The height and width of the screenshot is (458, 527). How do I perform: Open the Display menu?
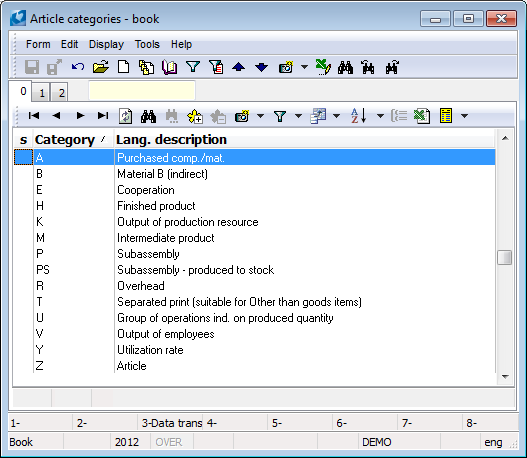coord(106,44)
